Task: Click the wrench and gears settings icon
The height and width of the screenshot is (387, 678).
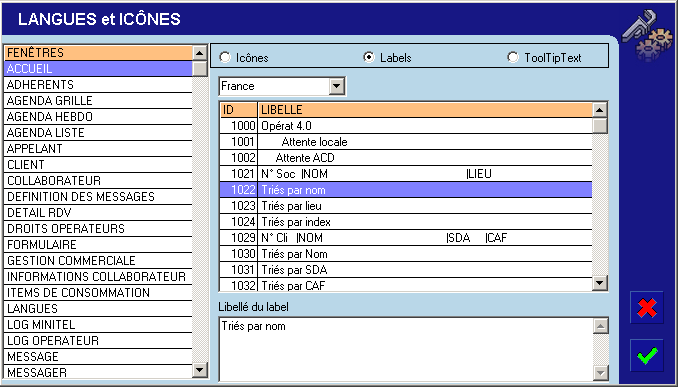Action: (647, 35)
